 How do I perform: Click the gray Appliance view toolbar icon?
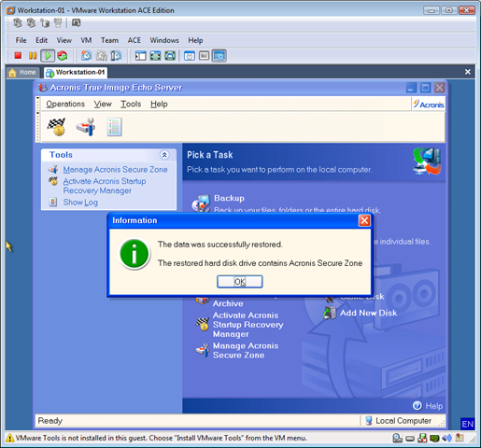click(204, 56)
